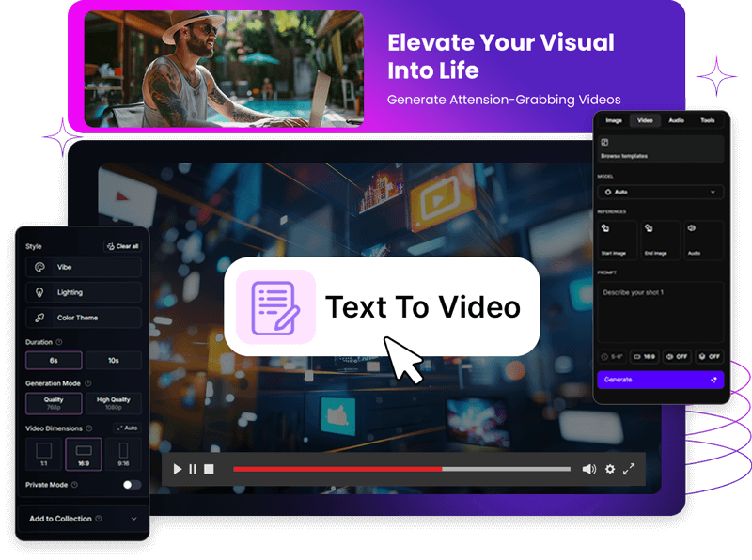Click the Start image reference tile
This screenshot has width=752, height=560.
pos(616,240)
